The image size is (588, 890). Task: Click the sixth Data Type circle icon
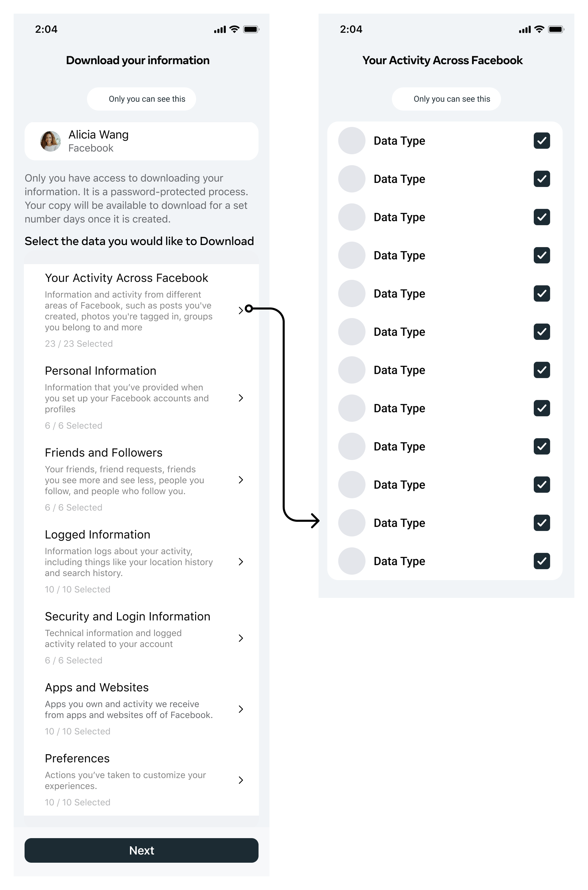point(351,332)
